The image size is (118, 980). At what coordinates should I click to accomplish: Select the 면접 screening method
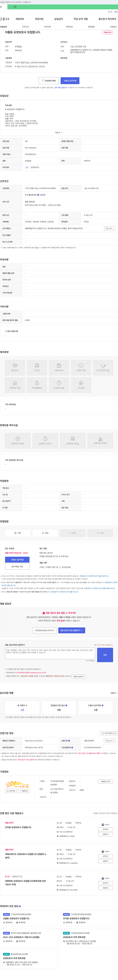[45, 533]
